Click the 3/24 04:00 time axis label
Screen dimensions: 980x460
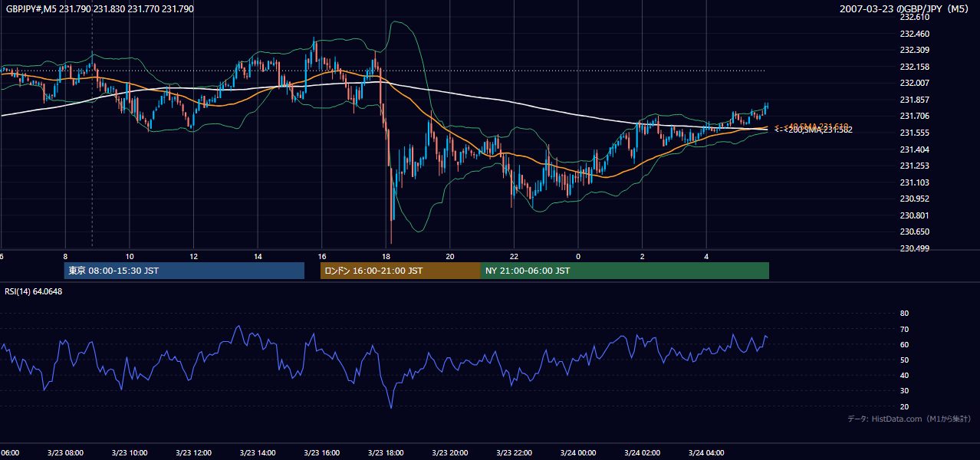pyautogui.click(x=706, y=453)
